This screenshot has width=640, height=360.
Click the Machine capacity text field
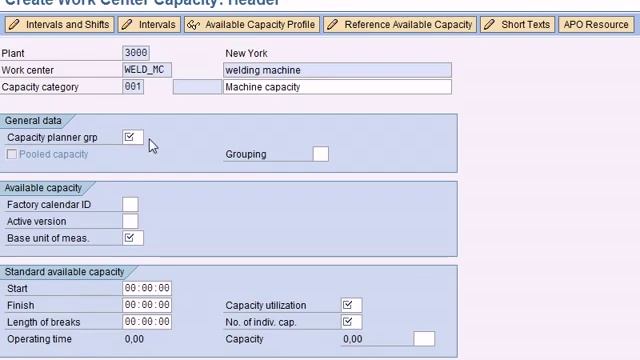tap(338, 87)
